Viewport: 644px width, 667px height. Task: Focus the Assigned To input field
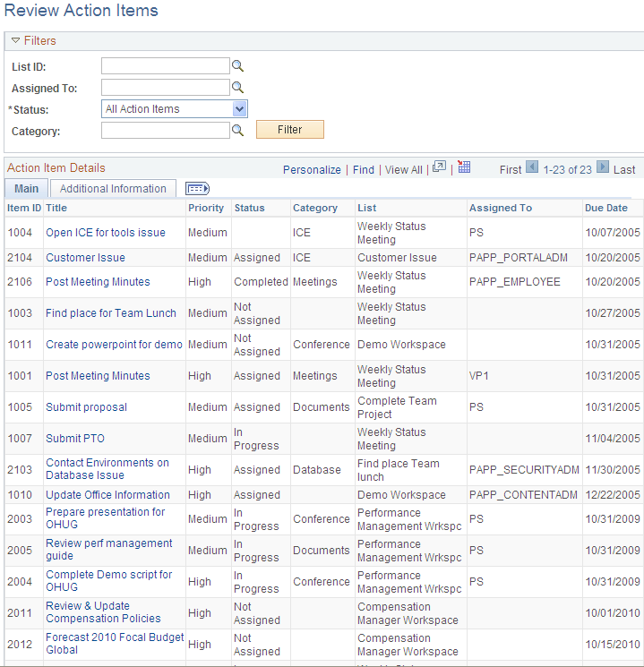pyautogui.click(x=166, y=88)
